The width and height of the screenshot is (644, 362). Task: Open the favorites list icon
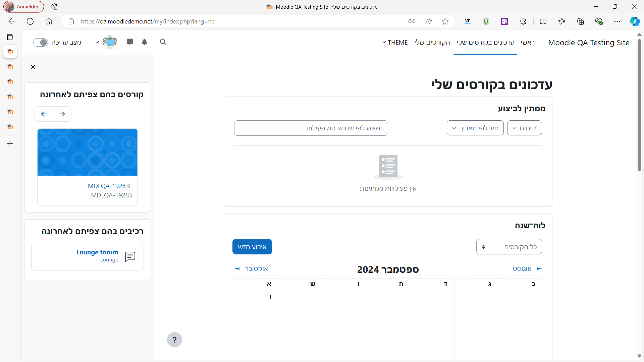pos(562,21)
